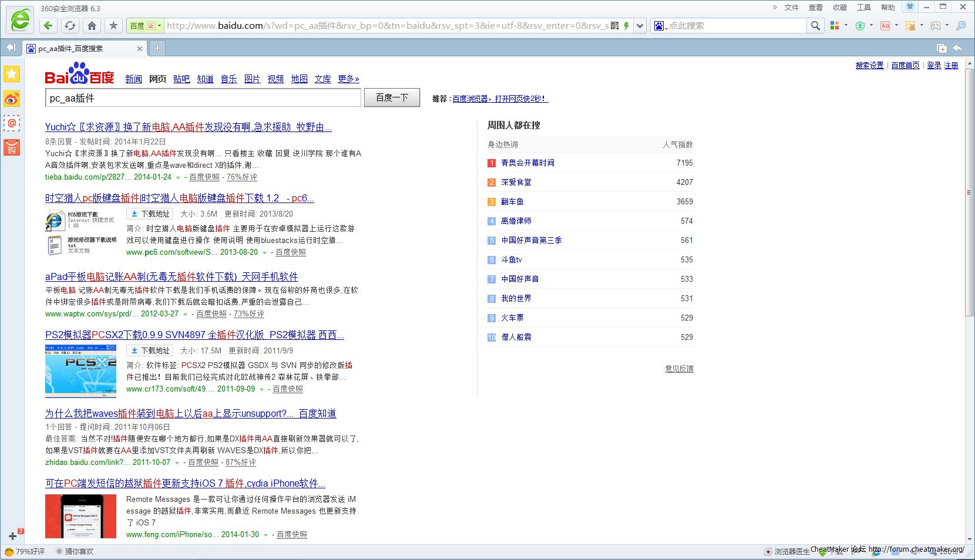Open the 工具 menu

(863, 8)
